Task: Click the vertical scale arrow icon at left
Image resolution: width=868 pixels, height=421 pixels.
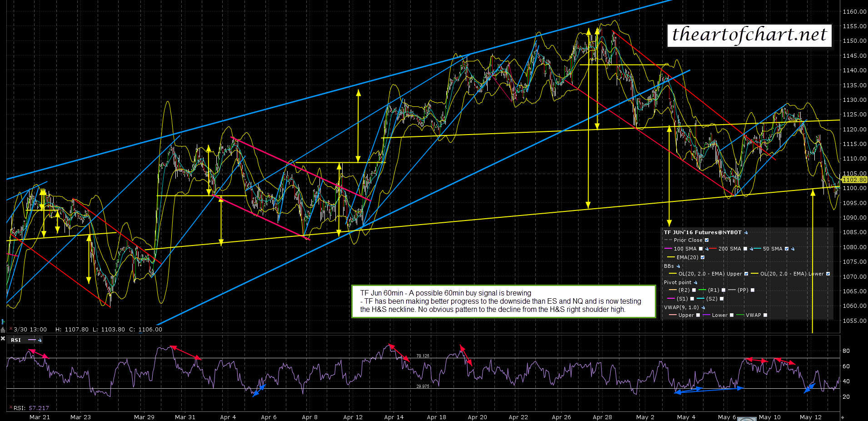Action: pyautogui.click(x=3, y=322)
